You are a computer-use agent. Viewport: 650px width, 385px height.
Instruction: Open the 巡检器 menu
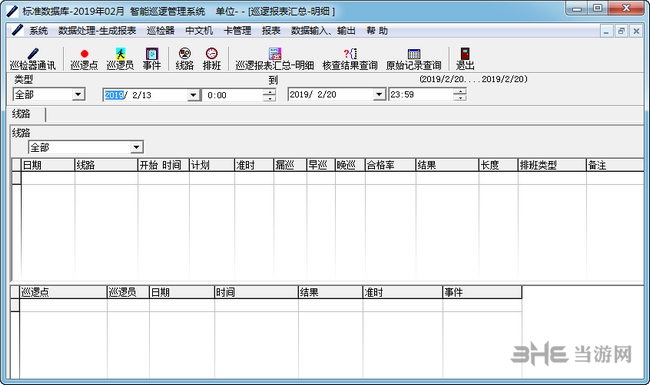click(160, 31)
